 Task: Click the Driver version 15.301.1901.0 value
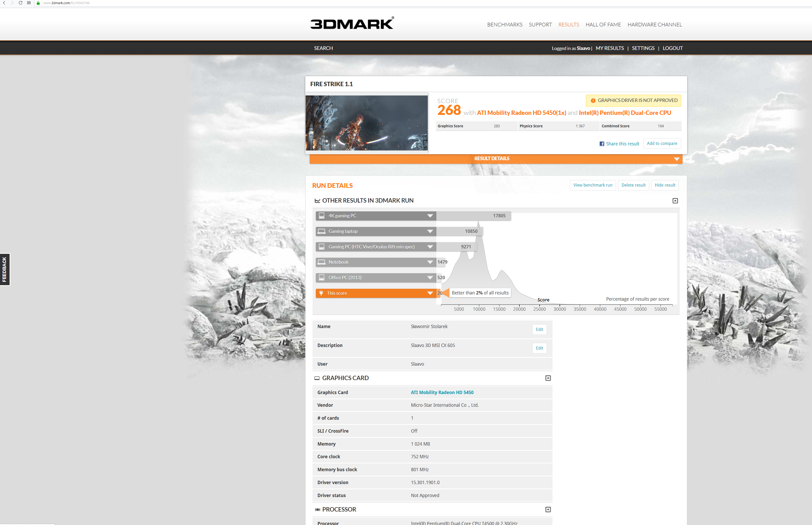[x=425, y=482]
